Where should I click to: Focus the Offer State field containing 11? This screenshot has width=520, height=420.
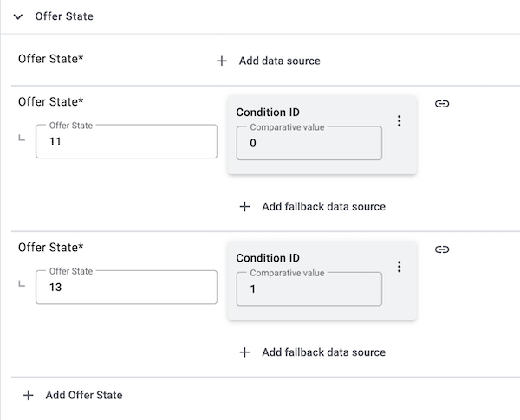[x=126, y=142]
